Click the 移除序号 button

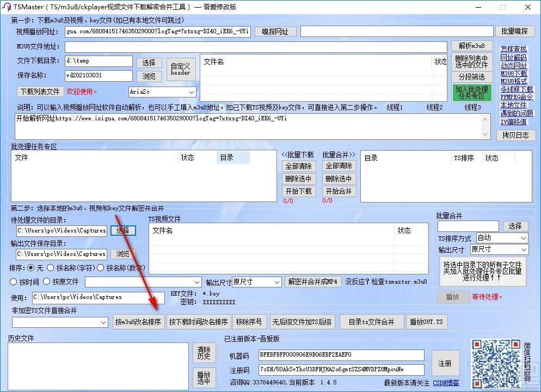click(x=249, y=322)
